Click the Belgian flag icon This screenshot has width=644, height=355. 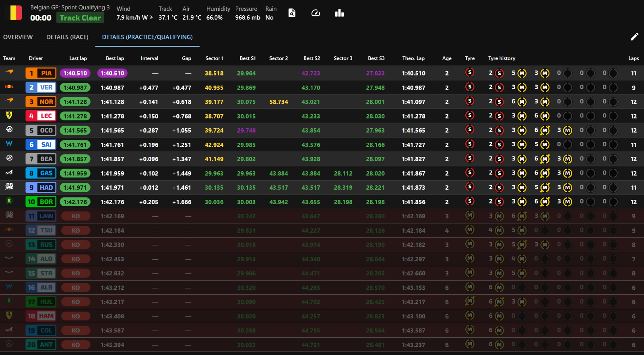click(16, 13)
